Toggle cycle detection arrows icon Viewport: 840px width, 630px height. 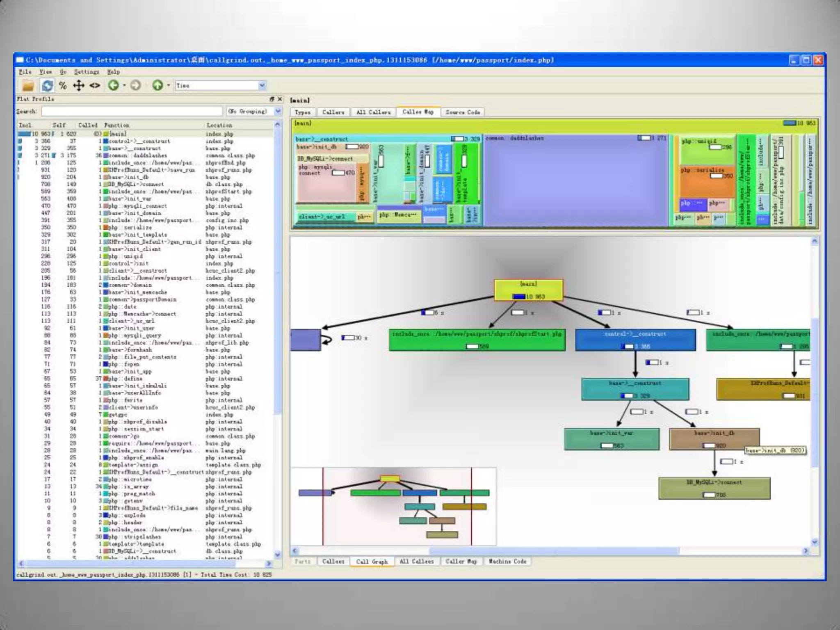tap(78, 85)
